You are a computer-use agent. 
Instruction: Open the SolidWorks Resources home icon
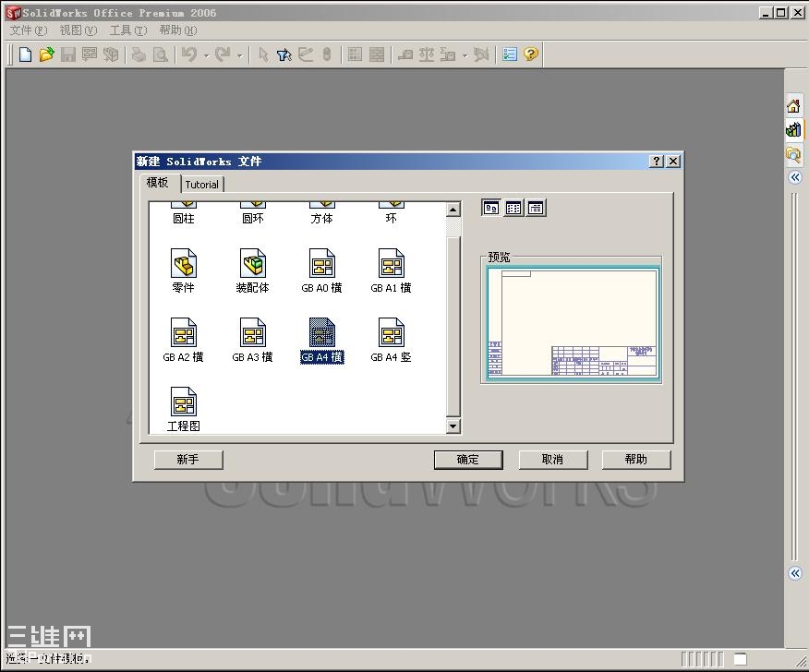click(x=793, y=106)
